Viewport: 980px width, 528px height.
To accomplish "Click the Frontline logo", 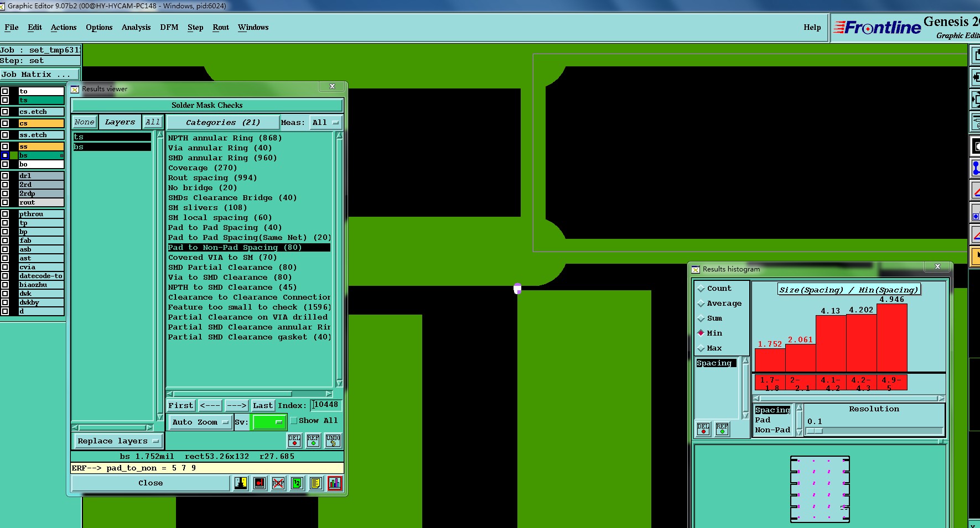I will (x=877, y=27).
